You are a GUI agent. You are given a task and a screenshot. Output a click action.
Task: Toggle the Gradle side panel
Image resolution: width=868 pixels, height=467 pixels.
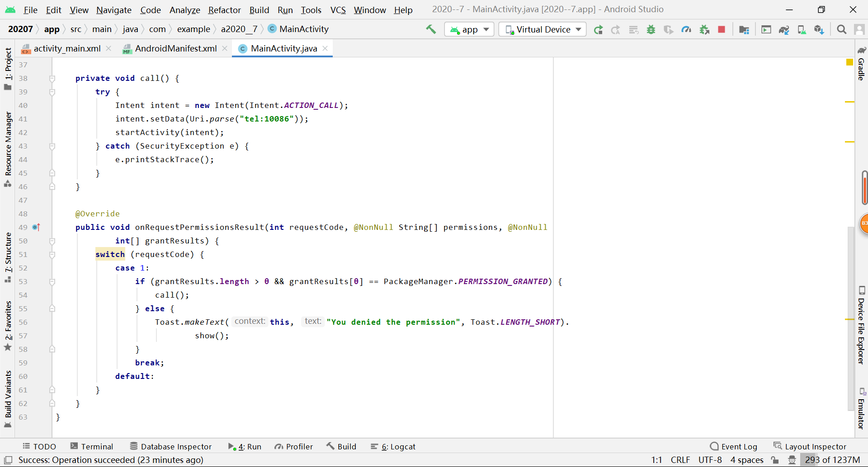[x=861, y=63]
